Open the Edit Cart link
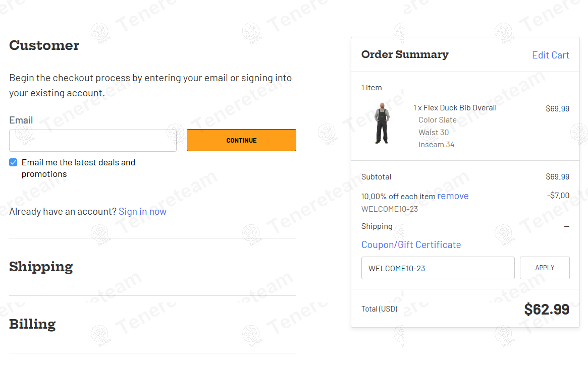This screenshot has width=588, height=371. pyautogui.click(x=550, y=55)
